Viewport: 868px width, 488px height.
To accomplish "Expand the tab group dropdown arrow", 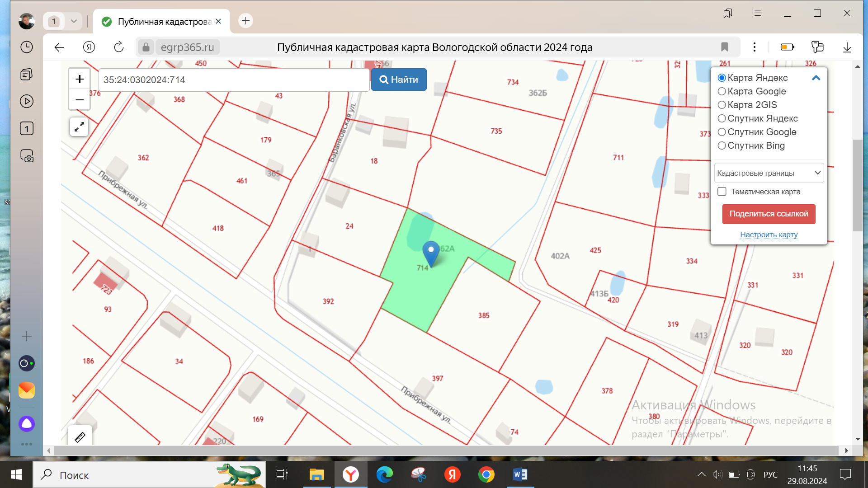I will click(74, 21).
